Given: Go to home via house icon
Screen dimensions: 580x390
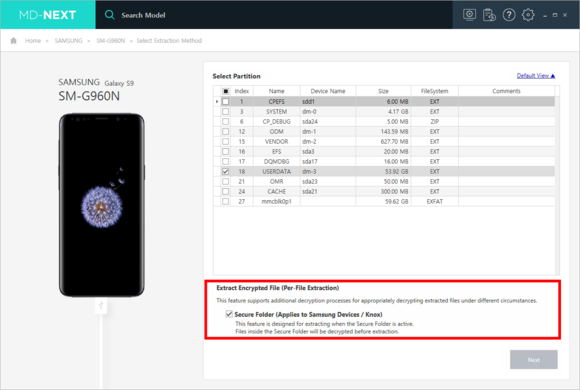Looking at the screenshot, I should point(14,41).
